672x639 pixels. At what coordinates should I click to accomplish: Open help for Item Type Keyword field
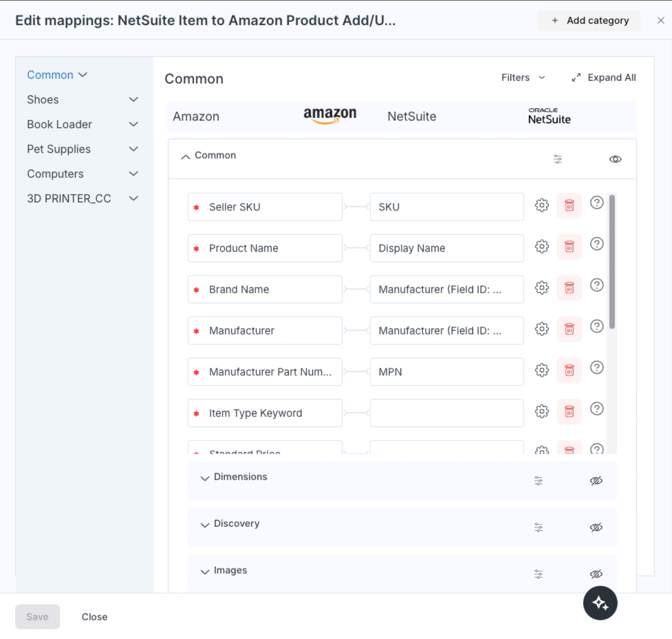[597, 409]
